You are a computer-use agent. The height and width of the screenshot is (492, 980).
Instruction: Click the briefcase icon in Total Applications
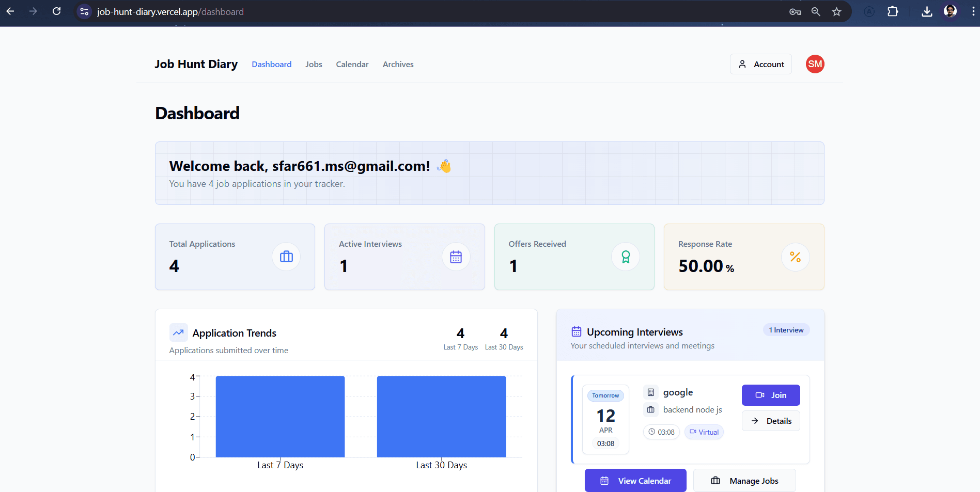tap(286, 257)
